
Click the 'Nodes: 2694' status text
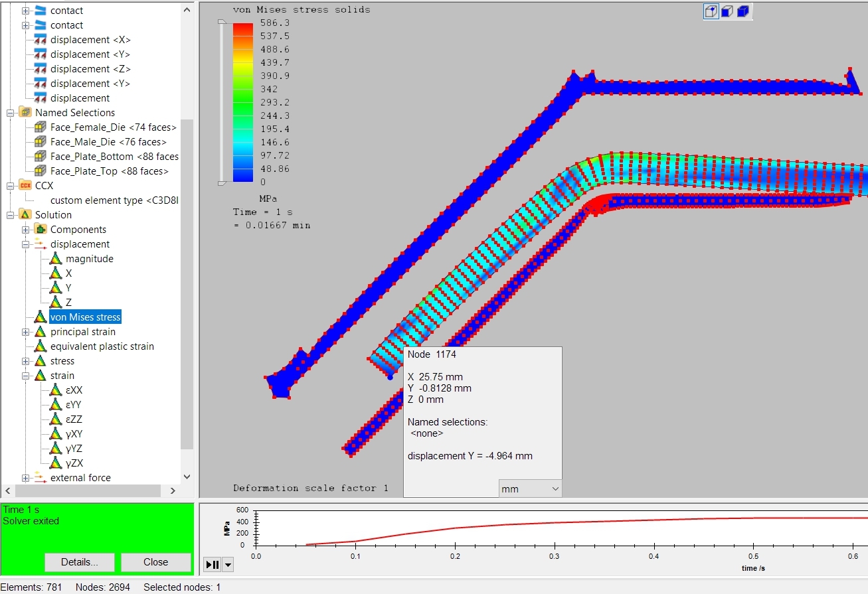[103, 587]
